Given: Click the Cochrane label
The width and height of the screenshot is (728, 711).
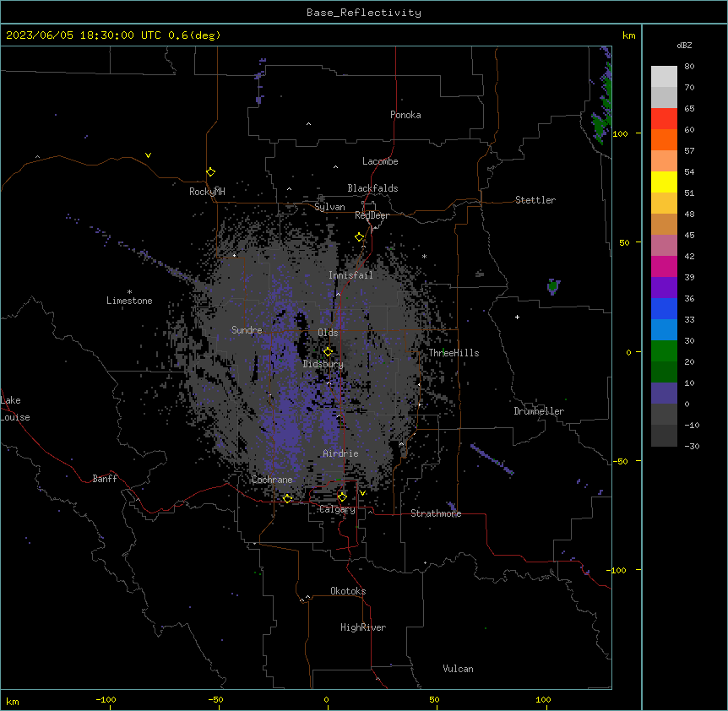Looking at the screenshot, I should [x=272, y=480].
